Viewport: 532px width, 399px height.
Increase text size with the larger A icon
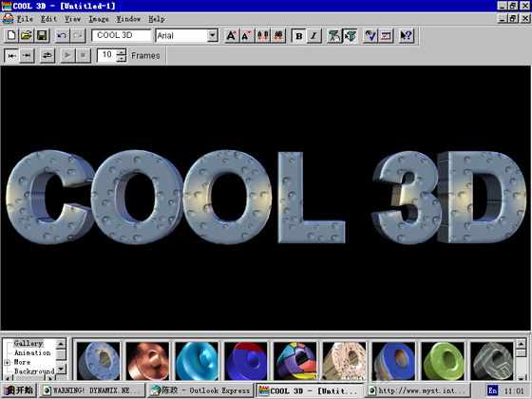coord(232,36)
